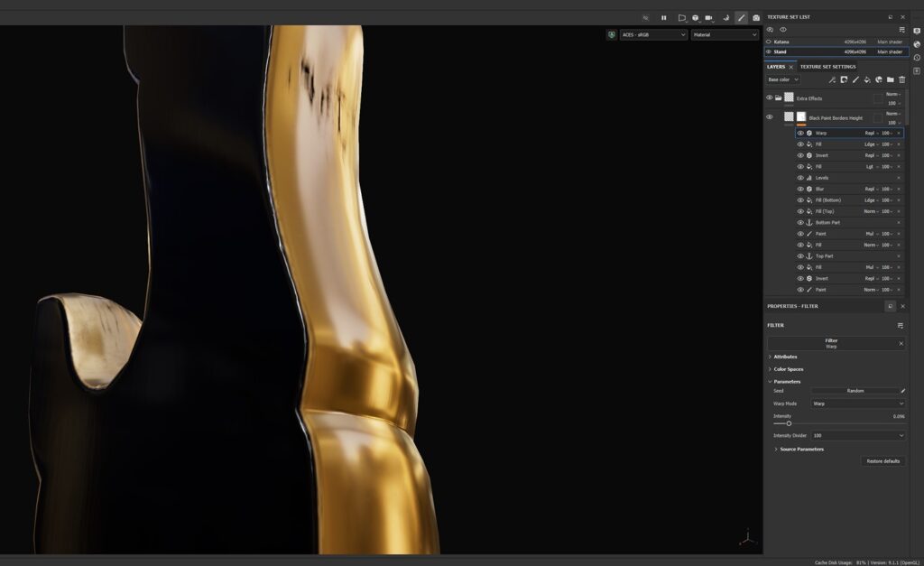Click the texture set list options icon

(901, 30)
